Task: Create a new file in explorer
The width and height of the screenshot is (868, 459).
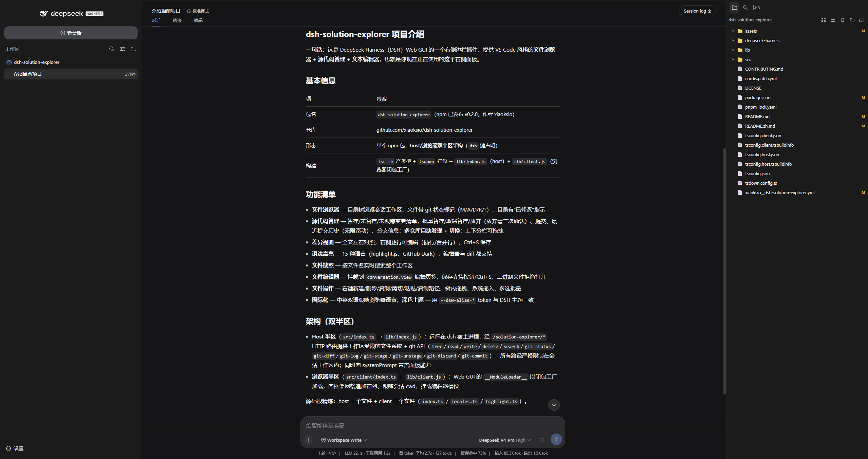Action: (x=843, y=20)
